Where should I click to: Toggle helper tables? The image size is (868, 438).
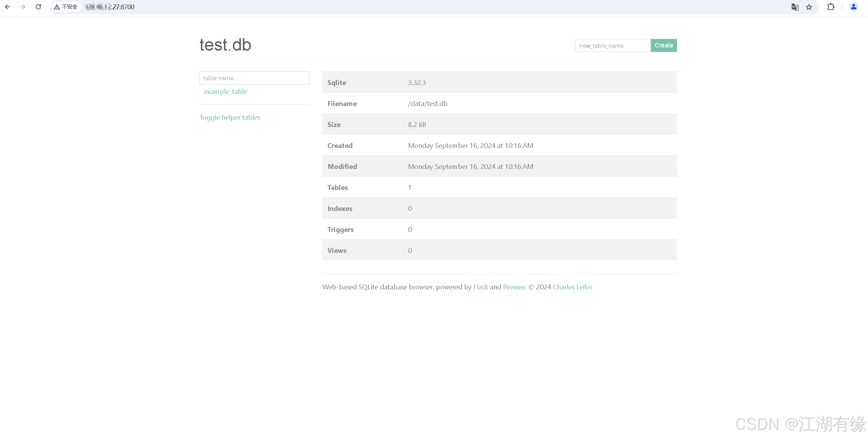230,117
